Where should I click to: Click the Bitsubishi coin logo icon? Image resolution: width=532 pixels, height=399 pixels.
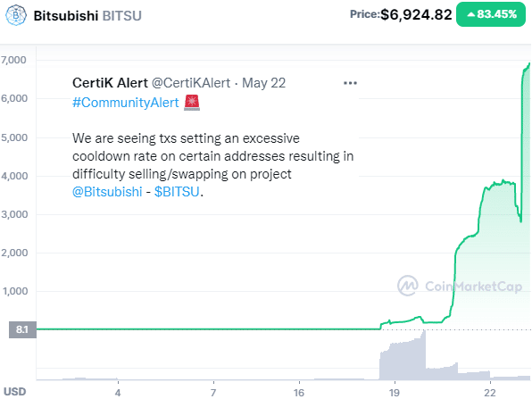pyautogui.click(x=16, y=15)
